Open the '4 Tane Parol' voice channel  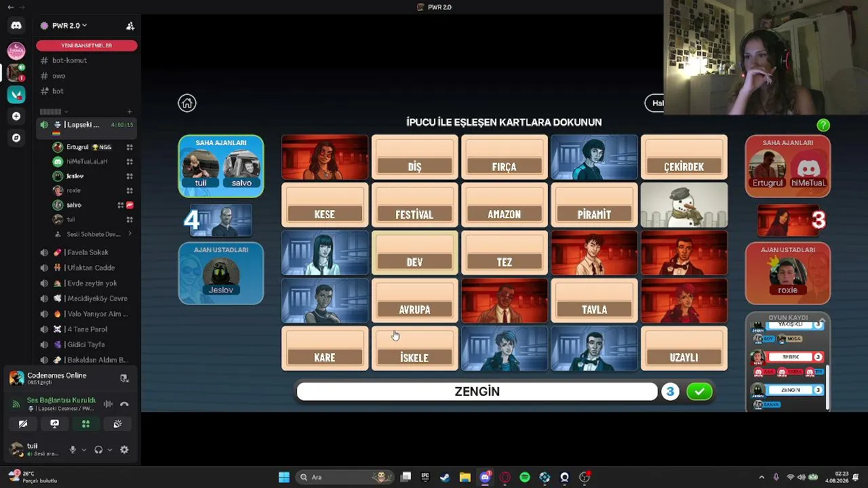87,329
